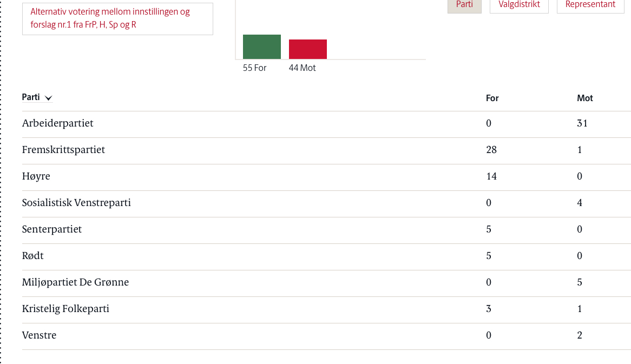Select the Parti tab
Viewport: 631px width, 364px height.
pos(464,5)
